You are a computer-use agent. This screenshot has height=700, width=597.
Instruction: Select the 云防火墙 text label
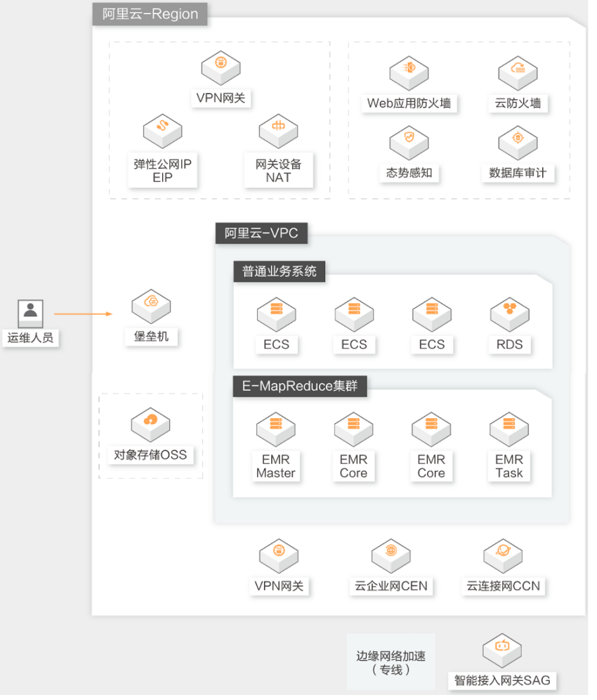[518, 103]
